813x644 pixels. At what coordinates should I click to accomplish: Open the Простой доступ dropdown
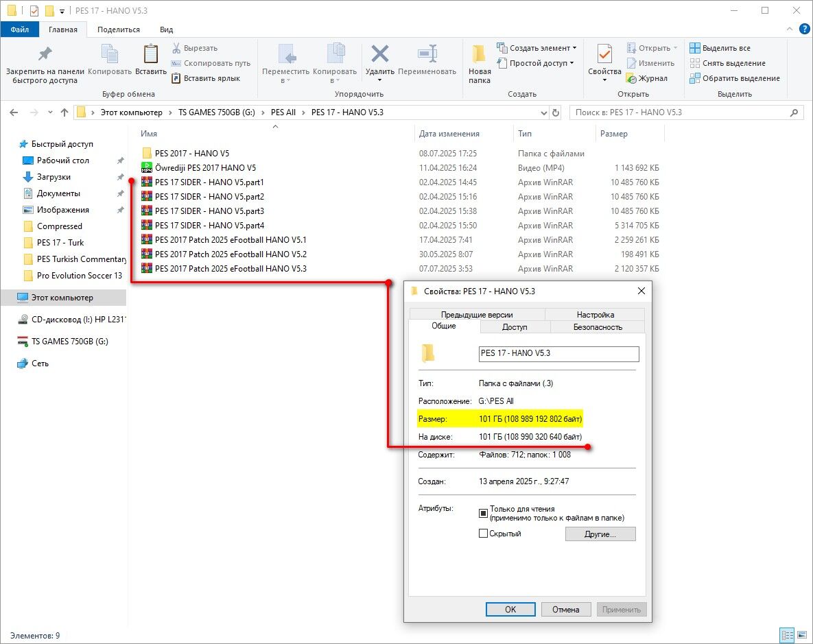pyautogui.click(x=535, y=63)
